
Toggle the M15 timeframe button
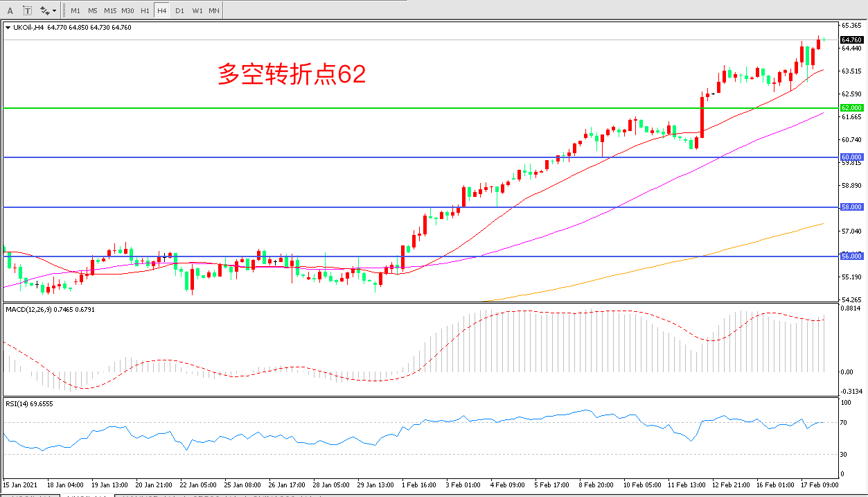coord(110,10)
